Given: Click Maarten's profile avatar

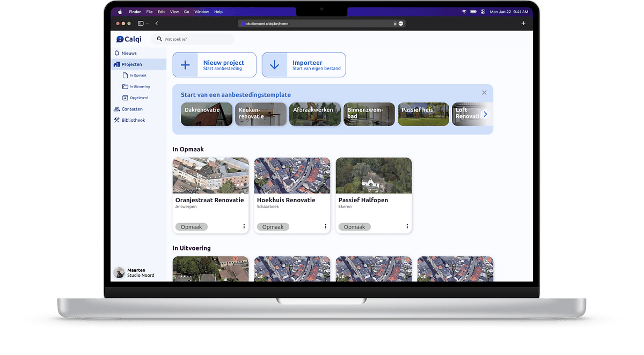Looking at the screenshot, I should pos(119,272).
